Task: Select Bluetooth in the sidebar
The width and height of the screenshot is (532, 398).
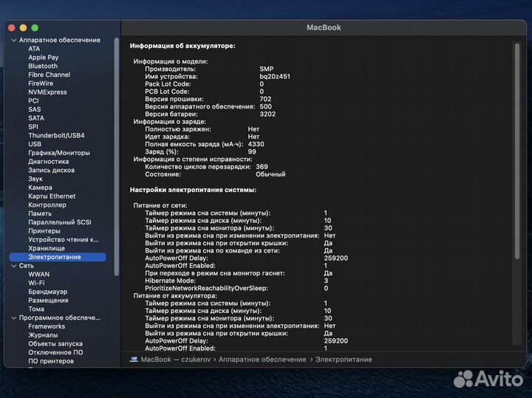Action: (43, 66)
